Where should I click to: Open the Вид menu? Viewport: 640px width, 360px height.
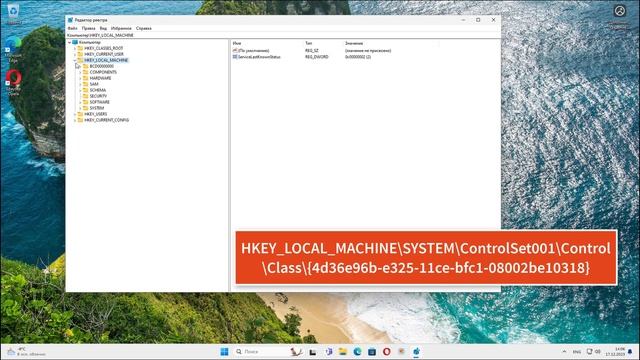[x=103, y=28]
